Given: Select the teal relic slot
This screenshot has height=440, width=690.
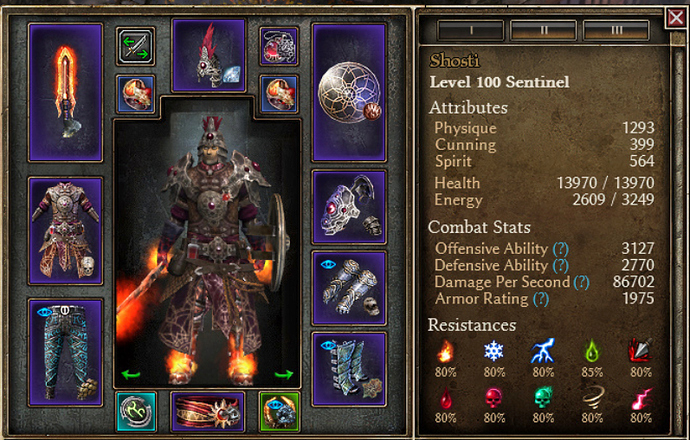Looking at the screenshot, I should click(x=136, y=412).
